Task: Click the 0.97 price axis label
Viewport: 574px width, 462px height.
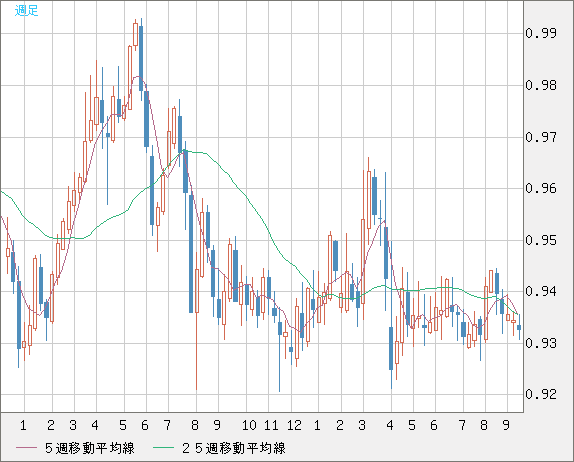Action: (541, 137)
